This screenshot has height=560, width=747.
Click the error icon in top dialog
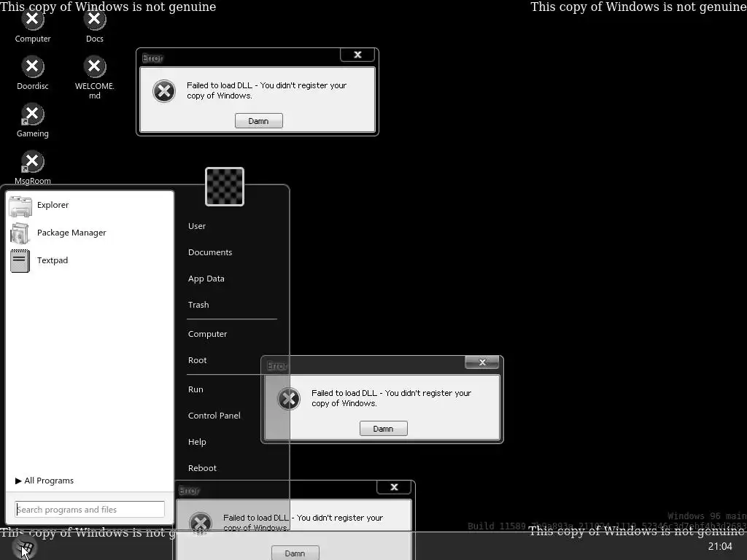point(164,91)
